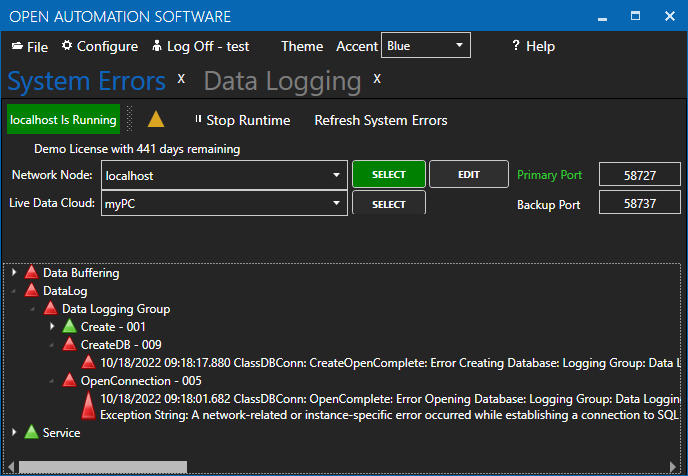Click the red icon beside OpenConnection - 005
Viewport: 688px width, 476px height.
point(69,381)
